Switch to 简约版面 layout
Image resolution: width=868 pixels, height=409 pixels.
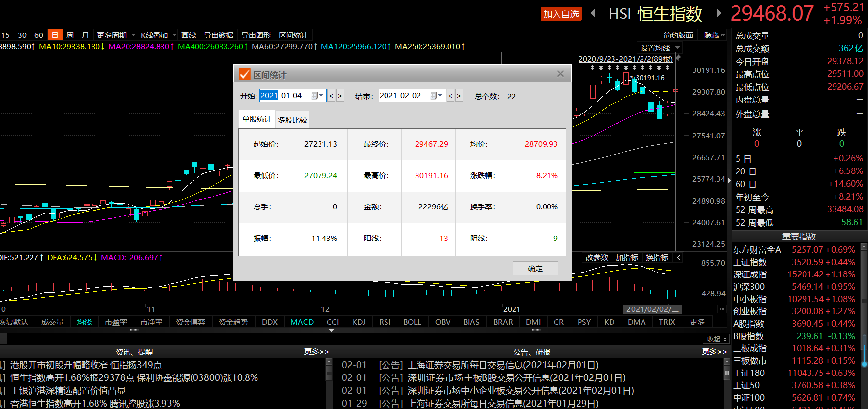(678, 35)
